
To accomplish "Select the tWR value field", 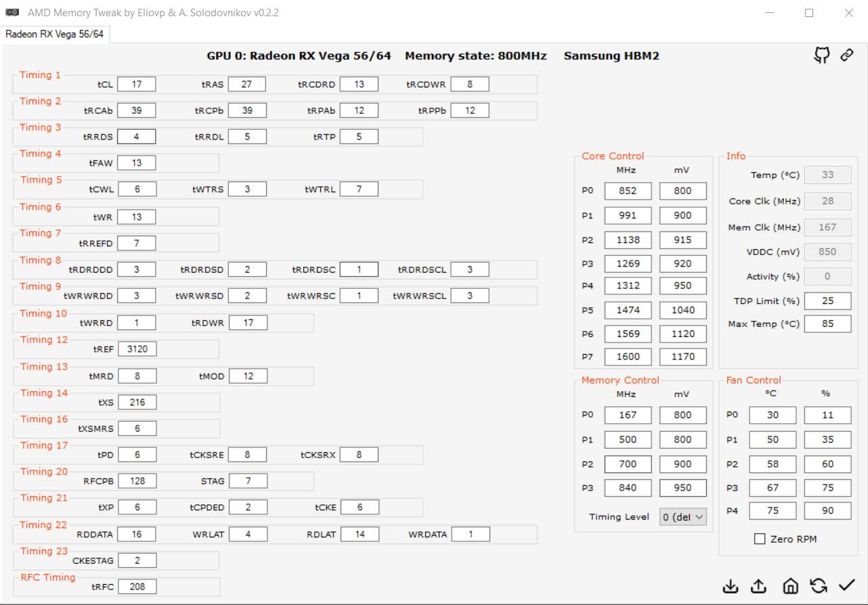I will click(x=137, y=217).
